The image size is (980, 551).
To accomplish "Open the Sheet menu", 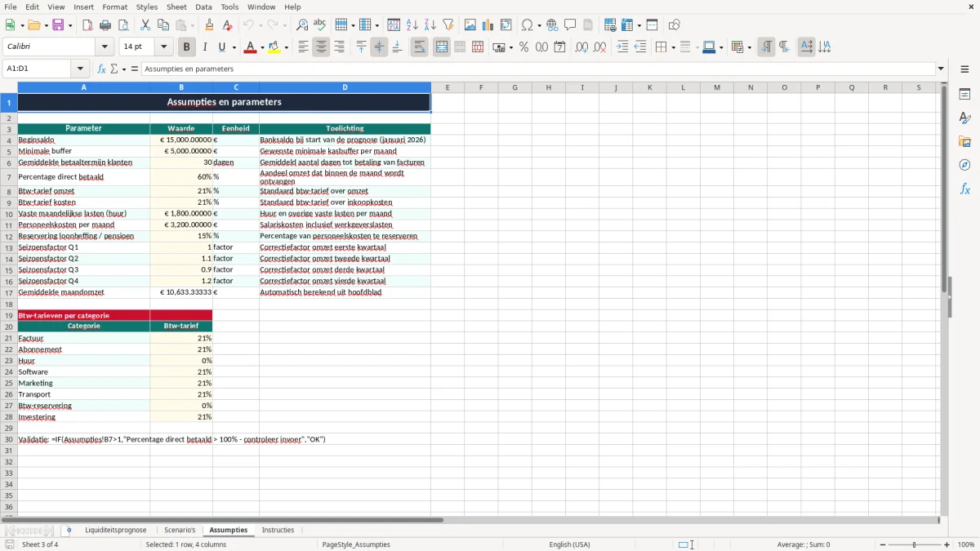I will click(x=176, y=7).
